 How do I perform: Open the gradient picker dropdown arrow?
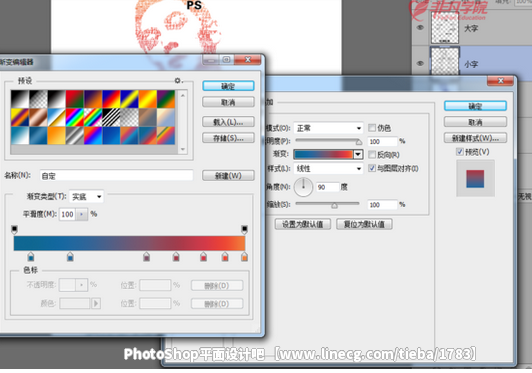(x=358, y=154)
